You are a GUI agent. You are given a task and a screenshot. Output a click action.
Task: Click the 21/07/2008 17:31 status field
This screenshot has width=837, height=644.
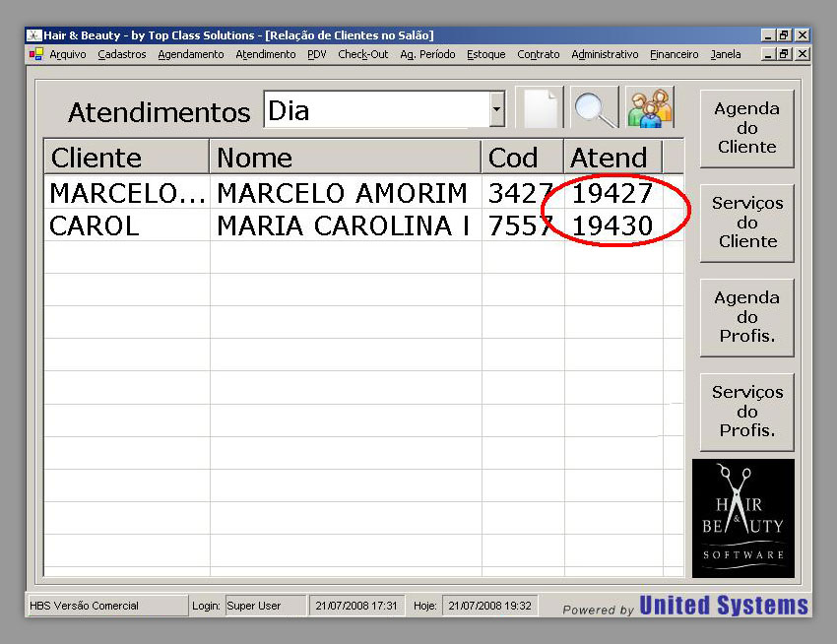pos(356,606)
